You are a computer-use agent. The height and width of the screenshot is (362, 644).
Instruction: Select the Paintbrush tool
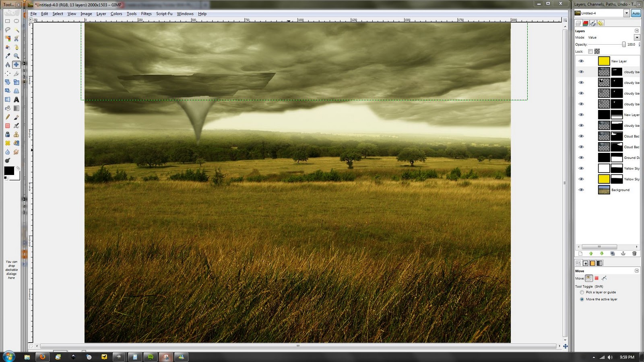[x=17, y=117]
